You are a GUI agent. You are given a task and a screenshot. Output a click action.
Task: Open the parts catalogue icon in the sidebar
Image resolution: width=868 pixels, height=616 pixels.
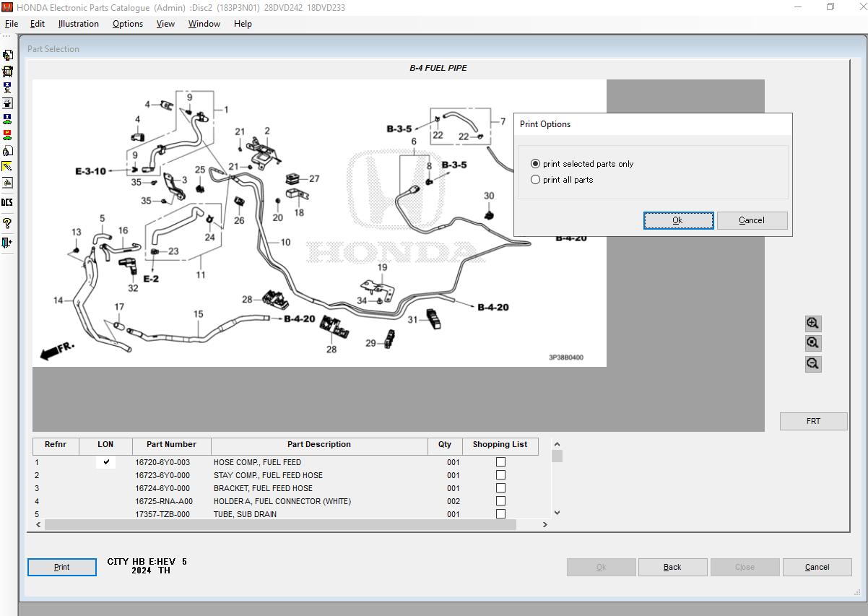7,71
